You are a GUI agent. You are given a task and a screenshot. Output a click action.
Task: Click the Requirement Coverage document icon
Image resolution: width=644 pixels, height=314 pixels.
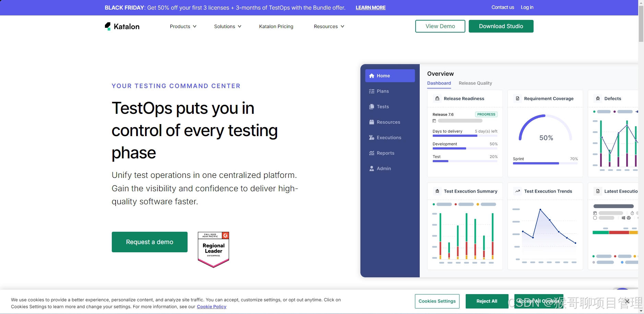pos(518,98)
